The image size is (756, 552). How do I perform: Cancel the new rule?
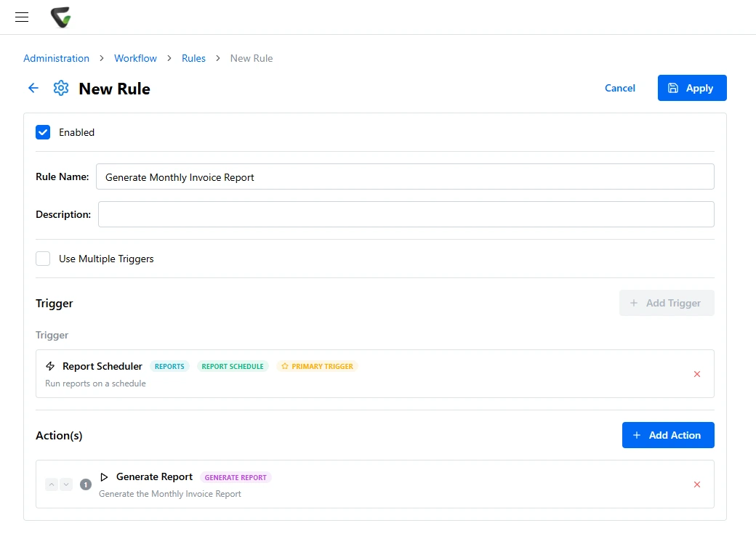tap(619, 88)
